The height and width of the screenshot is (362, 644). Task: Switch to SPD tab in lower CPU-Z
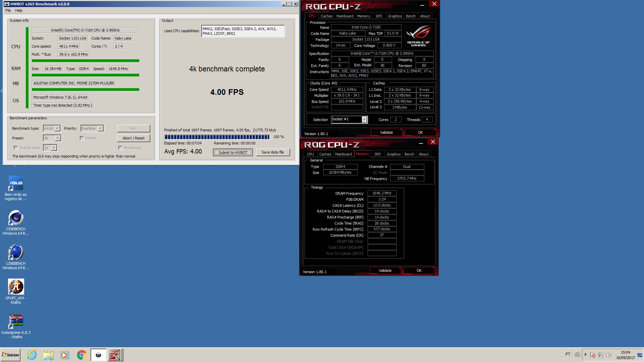(x=377, y=154)
